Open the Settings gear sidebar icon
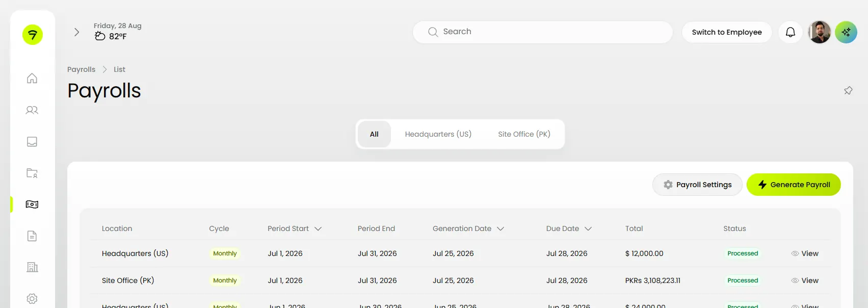 point(32,299)
